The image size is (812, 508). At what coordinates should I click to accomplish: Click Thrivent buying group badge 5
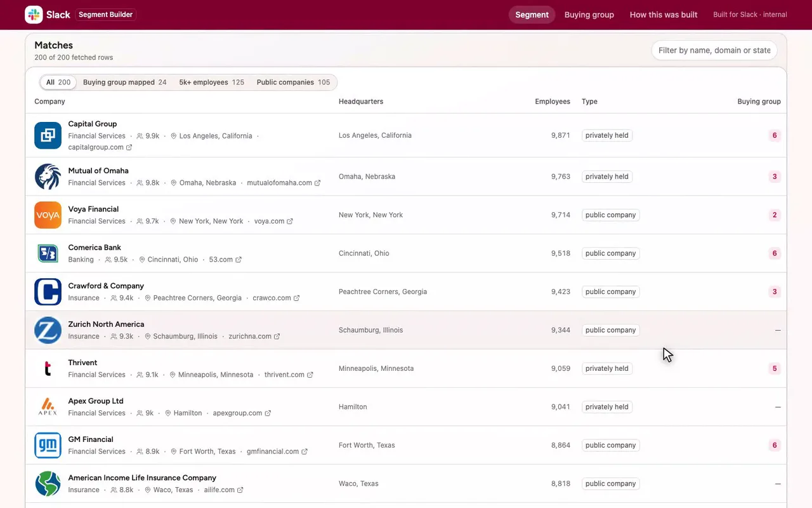point(775,368)
